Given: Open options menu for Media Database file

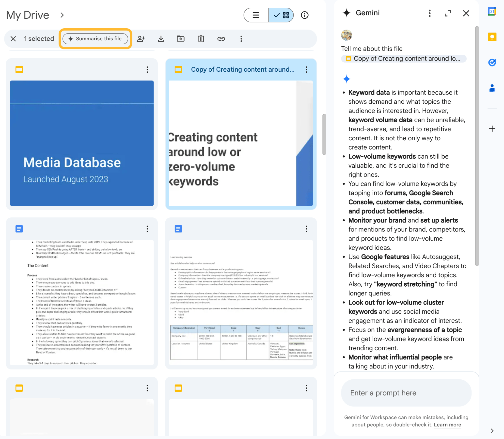Looking at the screenshot, I should tap(147, 70).
